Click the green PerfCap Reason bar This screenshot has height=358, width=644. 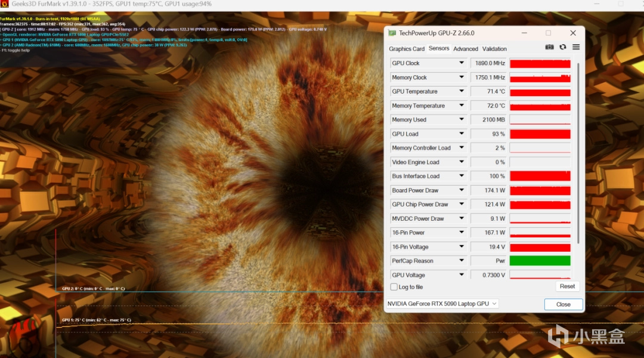540,261
